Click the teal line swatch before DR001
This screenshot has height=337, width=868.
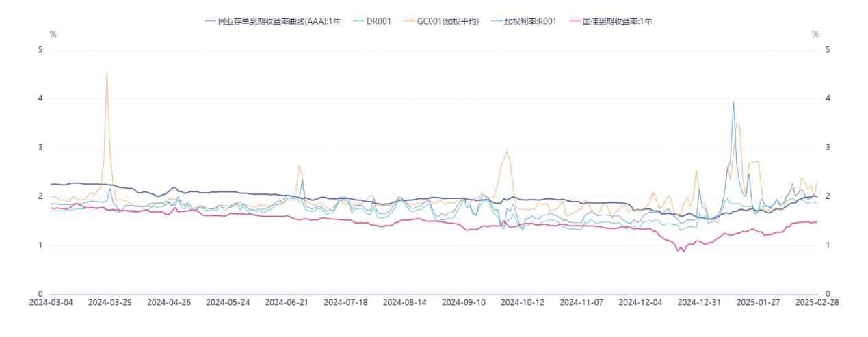(358, 21)
